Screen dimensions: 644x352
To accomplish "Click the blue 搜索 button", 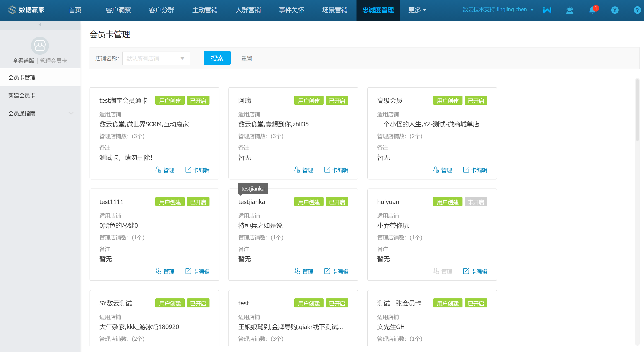I will coord(217,58).
